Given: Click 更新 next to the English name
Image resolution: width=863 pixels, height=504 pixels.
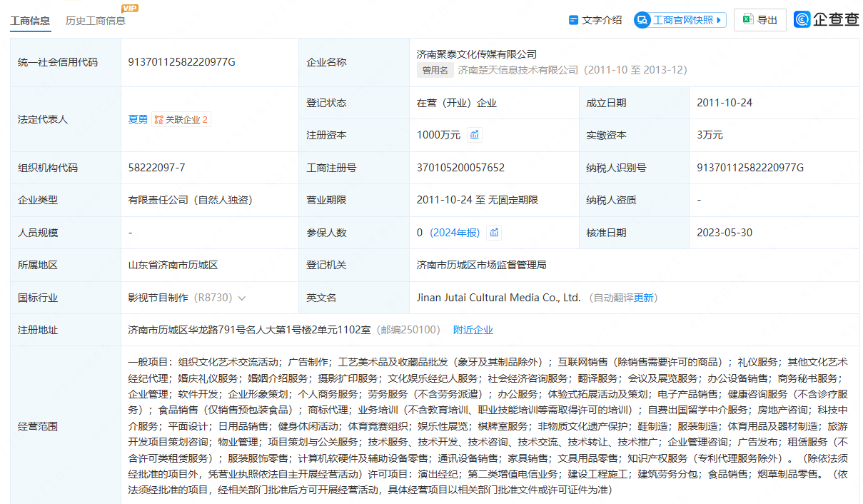Looking at the screenshot, I should (x=643, y=298).
